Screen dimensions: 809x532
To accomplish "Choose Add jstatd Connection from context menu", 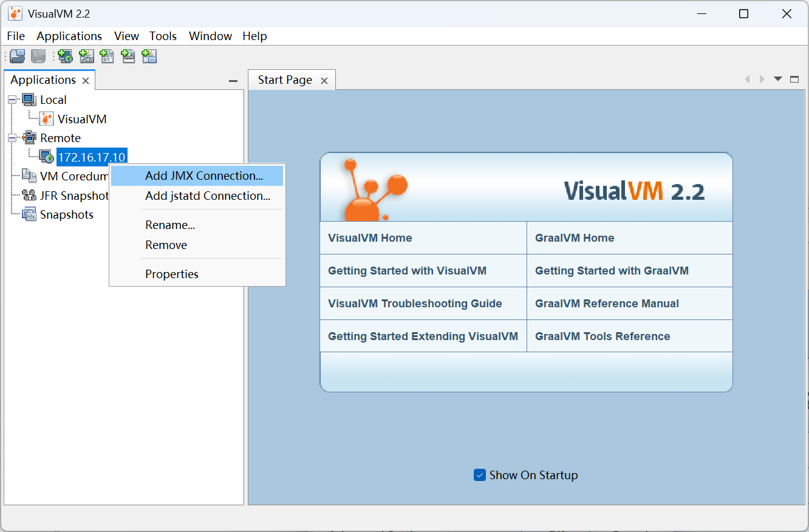I will [x=207, y=196].
